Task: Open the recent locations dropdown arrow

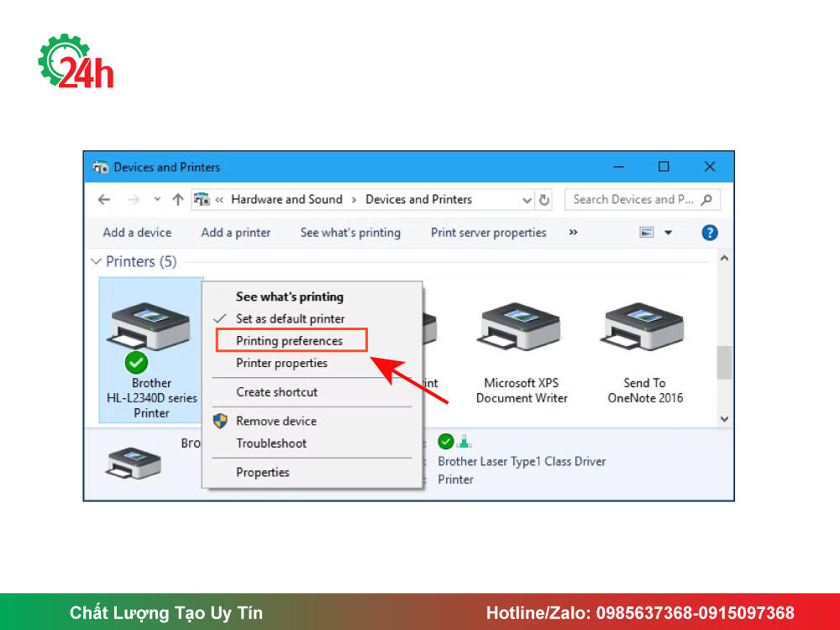Action: (x=157, y=199)
